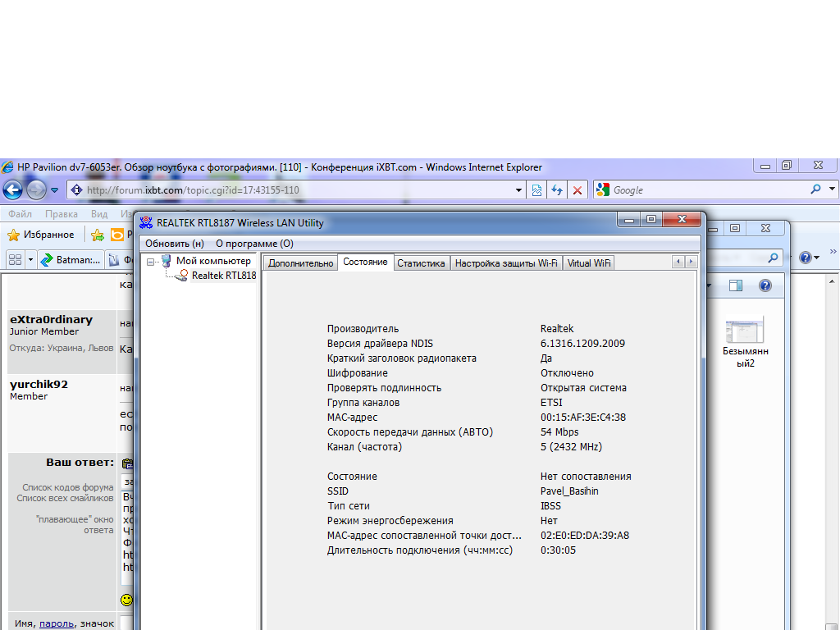
Task: Click the Google search input field
Action: point(710,189)
